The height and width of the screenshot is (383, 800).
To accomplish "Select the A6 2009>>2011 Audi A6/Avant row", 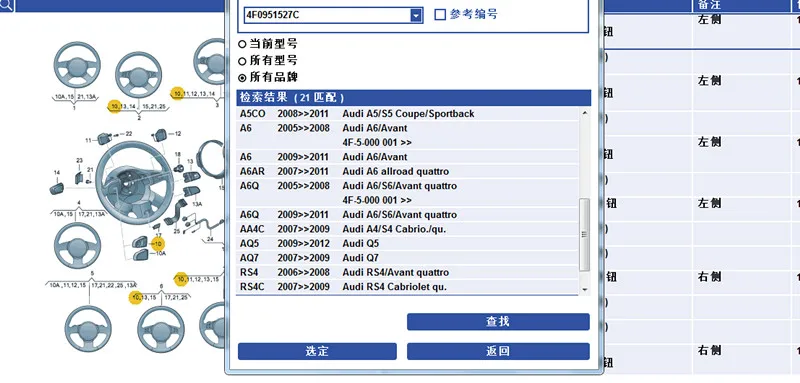I will pos(408,157).
